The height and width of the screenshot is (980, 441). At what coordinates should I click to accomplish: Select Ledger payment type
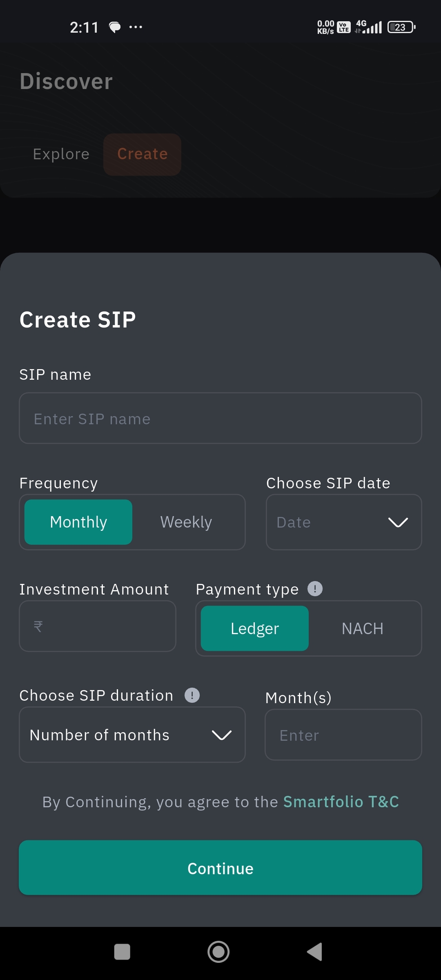tap(254, 628)
